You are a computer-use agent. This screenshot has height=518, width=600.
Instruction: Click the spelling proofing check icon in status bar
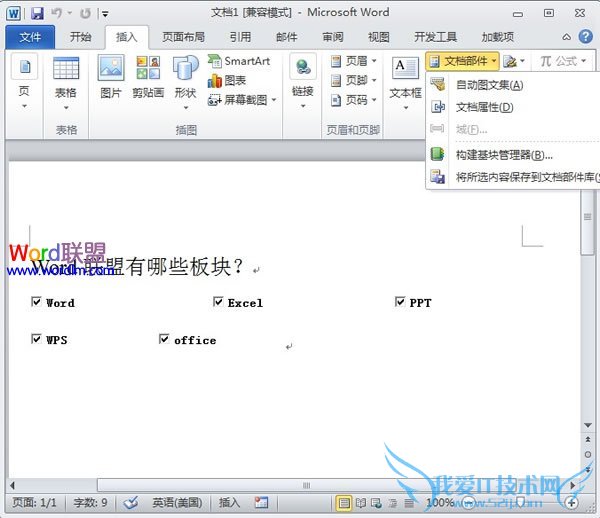pyautogui.click(x=131, y=502)
